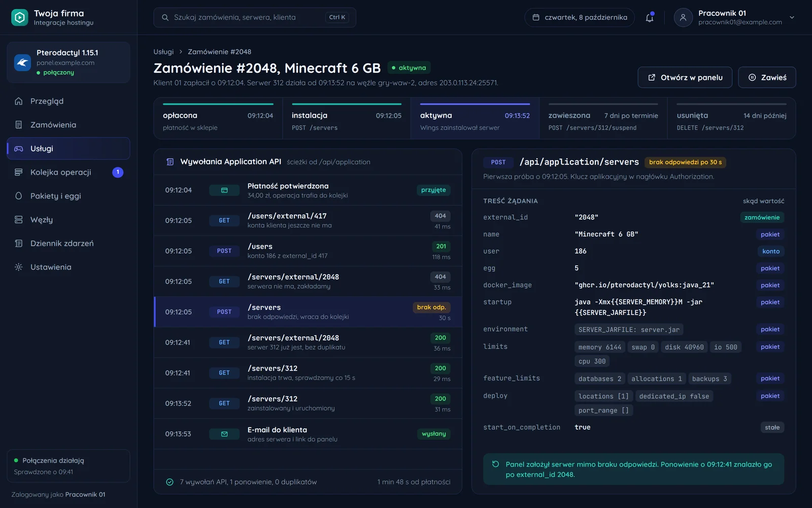
Task: Click the aktywna status badge by title
Action: coord(409,68)
